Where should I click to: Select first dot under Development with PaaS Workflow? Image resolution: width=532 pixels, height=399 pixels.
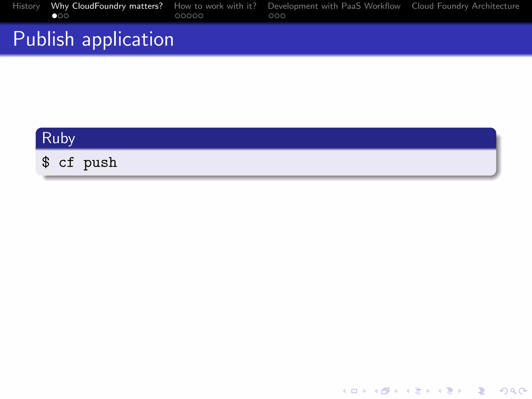271,16
